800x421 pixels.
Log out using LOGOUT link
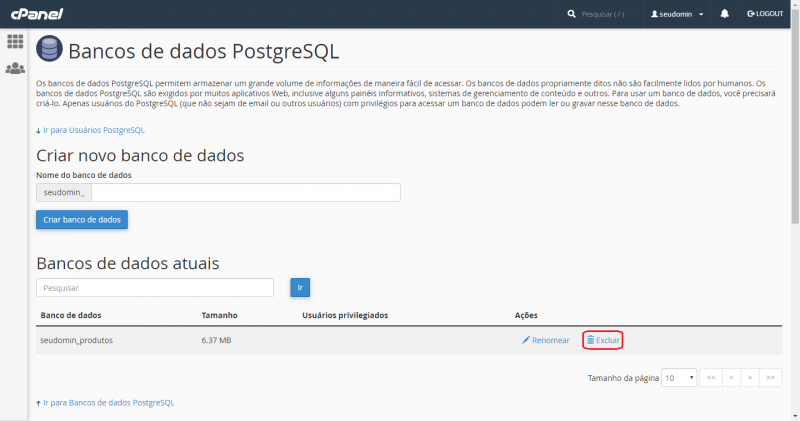tap(765, 14)
